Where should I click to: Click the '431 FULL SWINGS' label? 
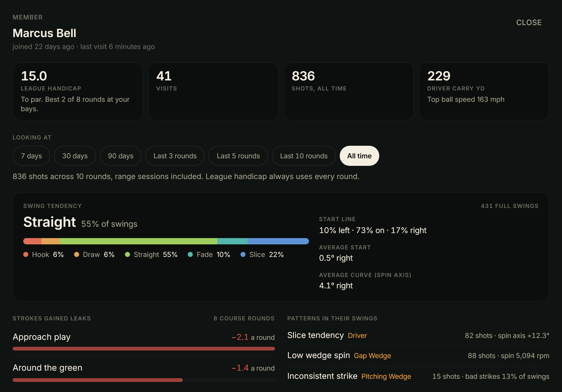pyautogui.click(x=510, y=206)
